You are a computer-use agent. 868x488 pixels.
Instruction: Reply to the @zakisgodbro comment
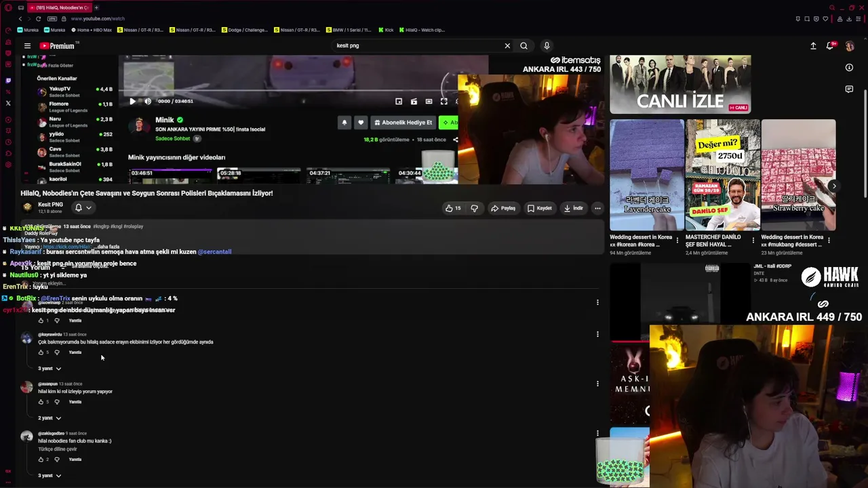(75, 460)
